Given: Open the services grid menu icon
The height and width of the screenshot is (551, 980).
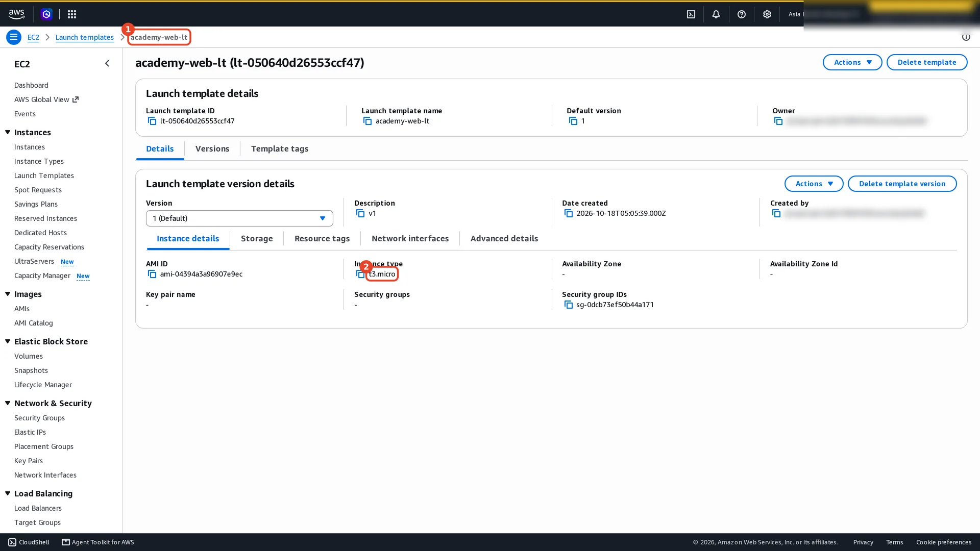Looking at the screenshot, I should coord(72,14).
